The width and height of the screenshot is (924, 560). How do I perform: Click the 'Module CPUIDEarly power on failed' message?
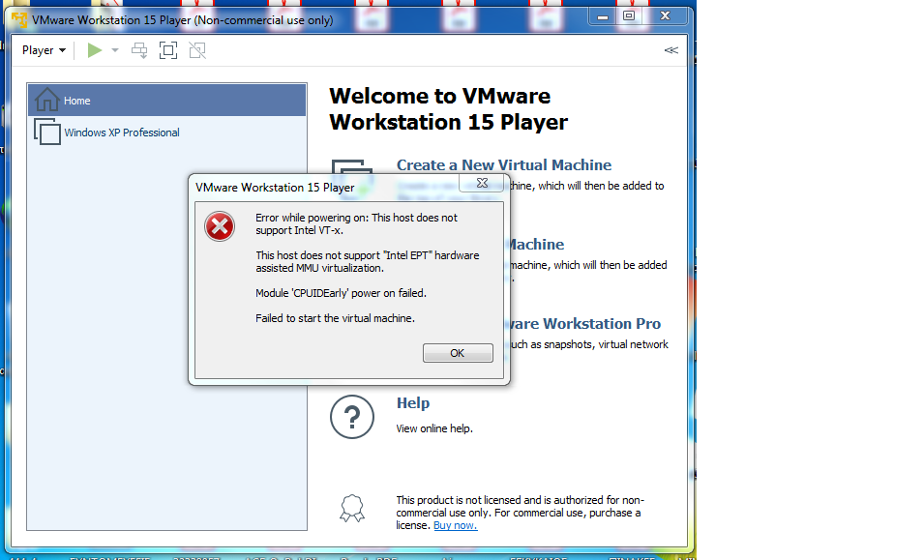pyautogui.click(x=341, y=293)
